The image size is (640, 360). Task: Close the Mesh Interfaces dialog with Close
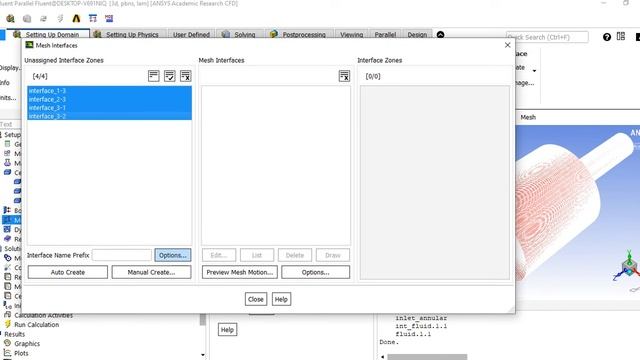click(x=256, y=299)
